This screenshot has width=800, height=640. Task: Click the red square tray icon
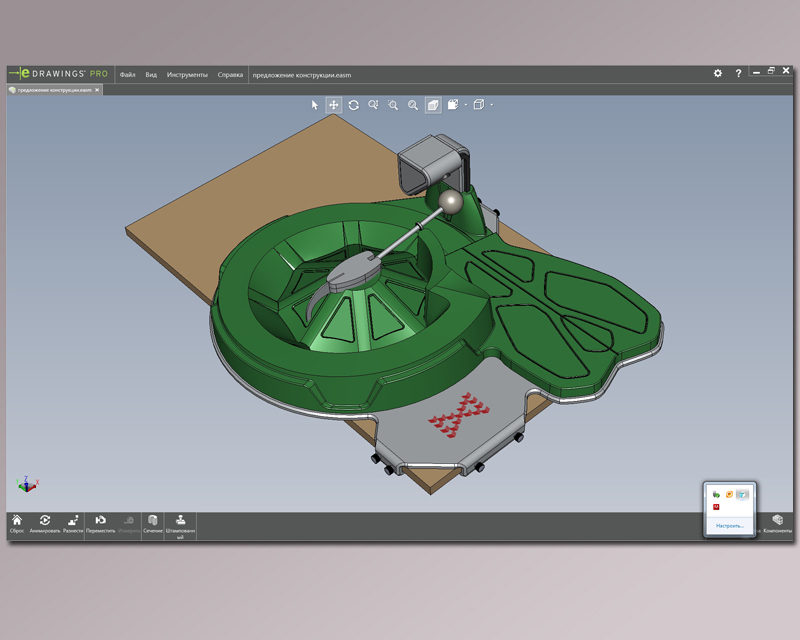click(x=716, y=507)
